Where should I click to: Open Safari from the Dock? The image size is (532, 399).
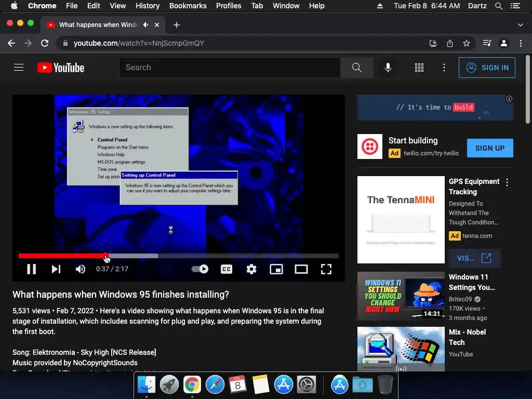(215, 385)
